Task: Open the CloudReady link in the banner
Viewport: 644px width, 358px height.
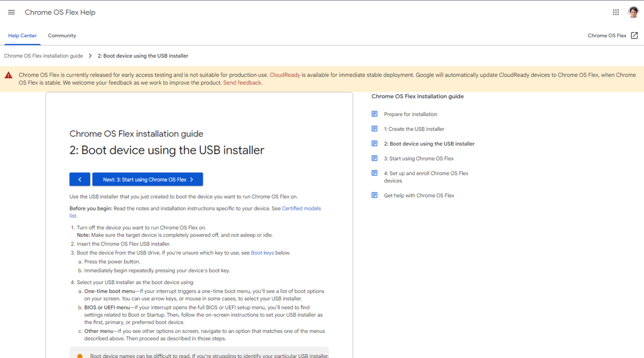Action: 284,75
